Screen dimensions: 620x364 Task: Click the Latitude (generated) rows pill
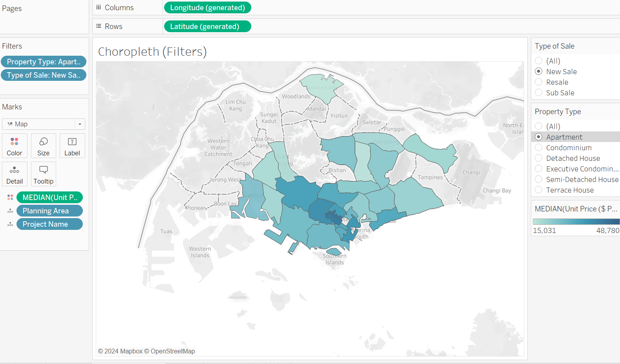[207, 26]
